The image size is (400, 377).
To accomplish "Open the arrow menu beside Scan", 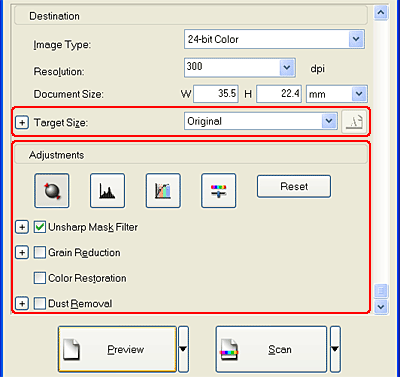I will click(x=335, y=349).
